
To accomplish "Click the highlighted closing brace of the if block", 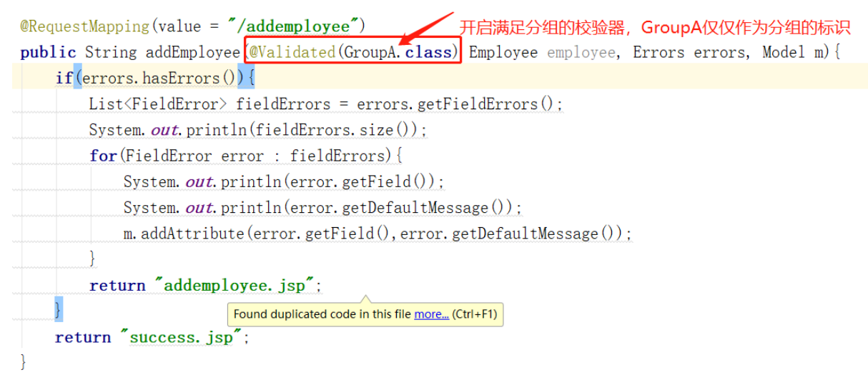I will coord(59,311).
